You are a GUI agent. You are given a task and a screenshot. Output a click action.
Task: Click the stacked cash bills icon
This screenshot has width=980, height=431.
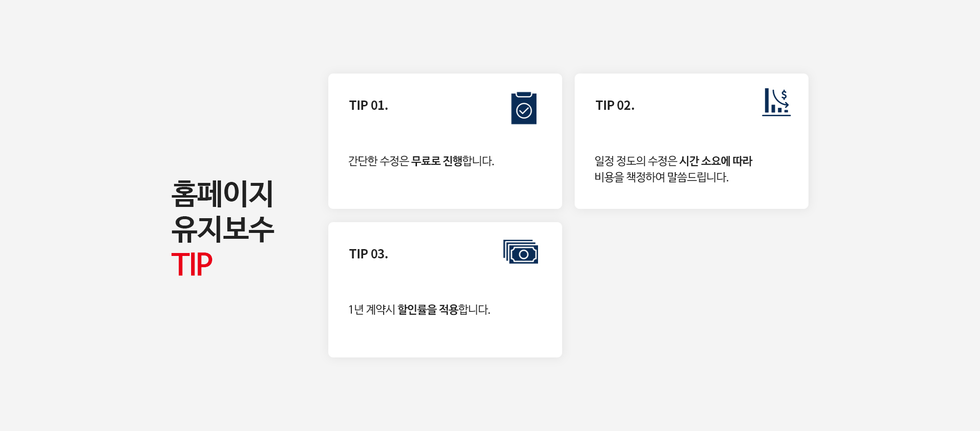(x=520, y=252)
